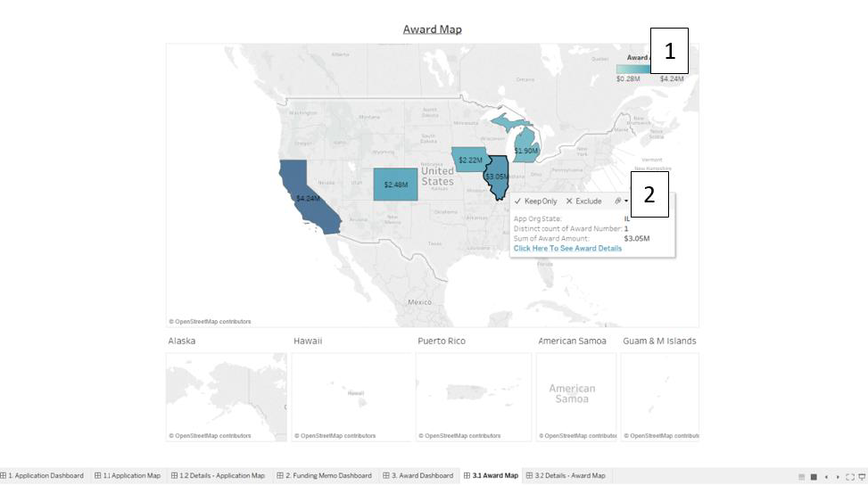Viewport: 868px width, 485px height.
Task: Click the Keep Only checkmark icon
Action: coord(517,201)
